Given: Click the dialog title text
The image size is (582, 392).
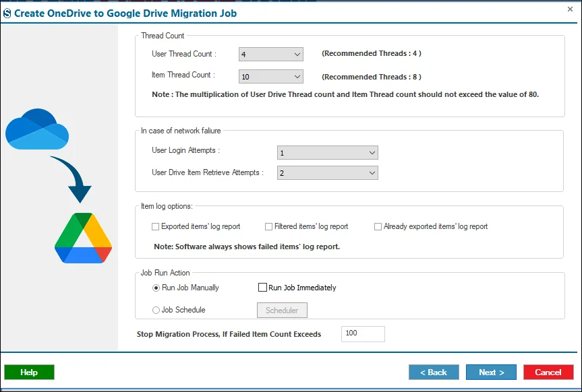Looking at the screenshot, I should coord(125,13).
